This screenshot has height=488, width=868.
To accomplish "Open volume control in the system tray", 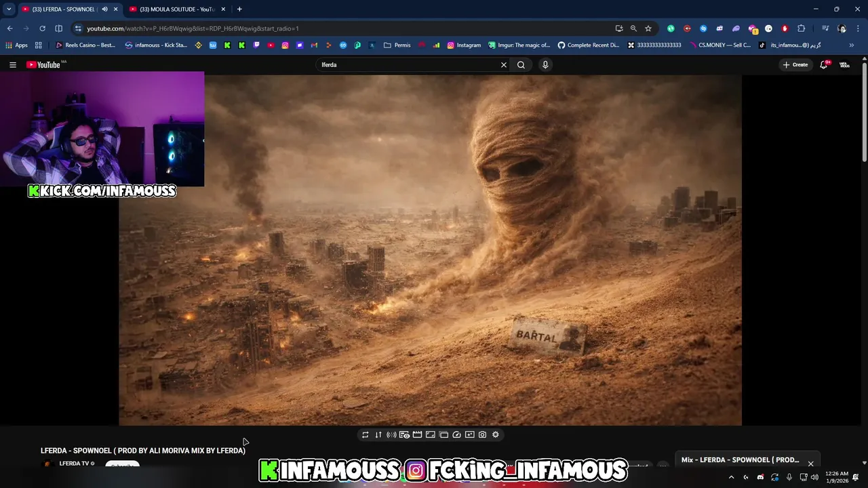I will click(x=814, y=477).
